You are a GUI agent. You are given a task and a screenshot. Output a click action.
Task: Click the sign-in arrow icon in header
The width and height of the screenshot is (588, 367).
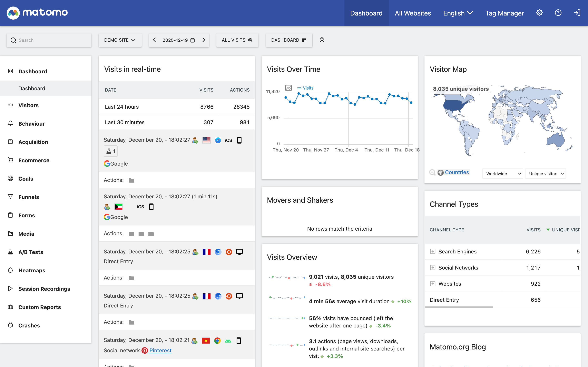click(x=577, y=13)
